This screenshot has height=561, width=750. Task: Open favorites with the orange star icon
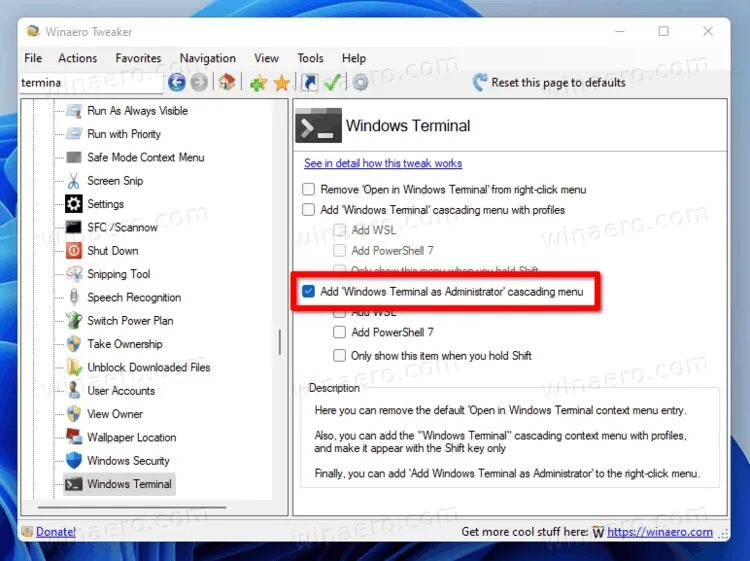click(282, 83)
